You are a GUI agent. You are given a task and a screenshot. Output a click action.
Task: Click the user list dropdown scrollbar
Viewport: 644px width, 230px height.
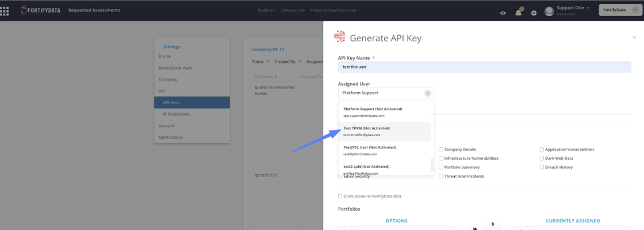click(431, 164)
